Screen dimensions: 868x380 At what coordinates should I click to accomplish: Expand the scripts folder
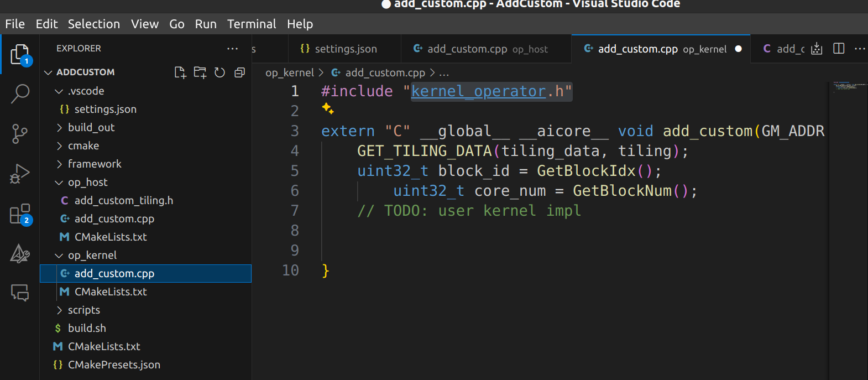pos(59,310)
